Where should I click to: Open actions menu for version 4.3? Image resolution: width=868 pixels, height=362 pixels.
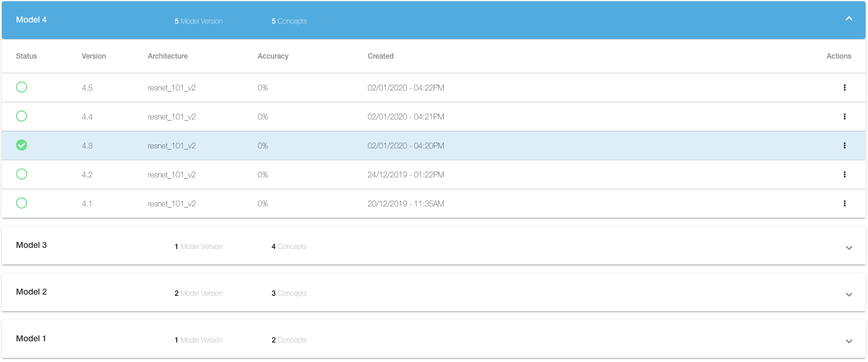tap(844, 146)
